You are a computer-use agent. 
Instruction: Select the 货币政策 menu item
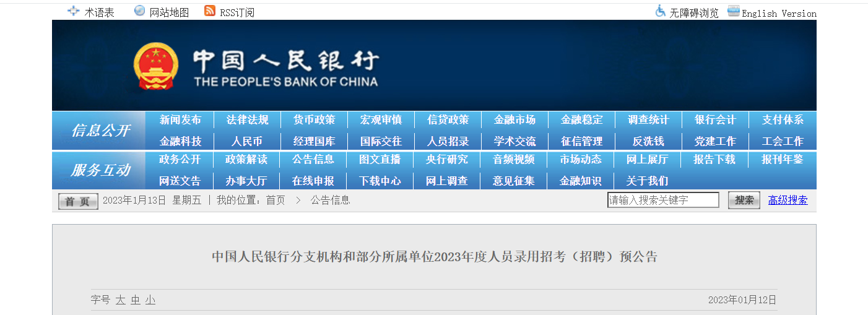tap(314, 120)
